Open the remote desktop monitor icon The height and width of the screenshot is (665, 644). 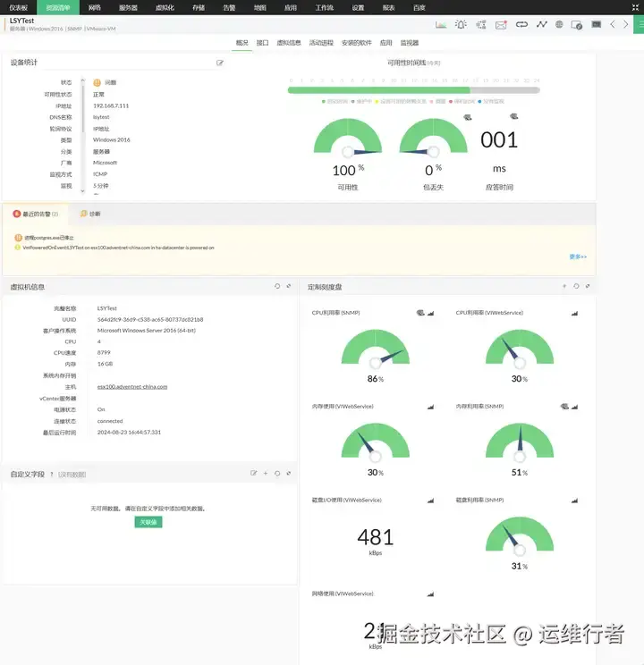[x=577, y=25]
